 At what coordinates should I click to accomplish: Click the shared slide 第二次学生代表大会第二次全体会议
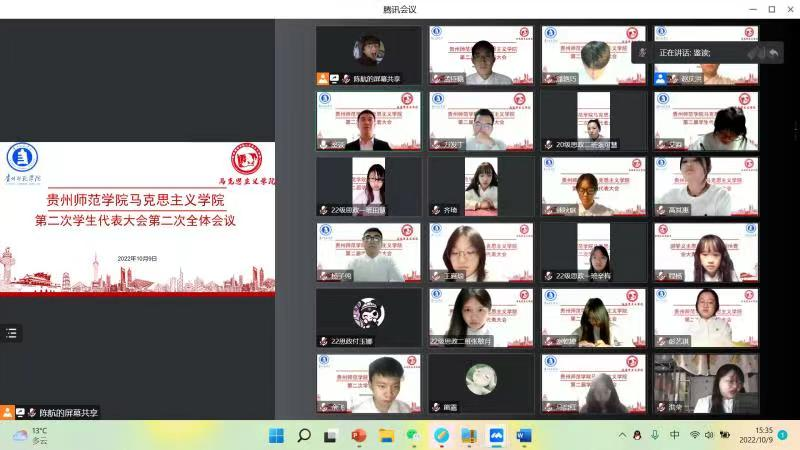137,219
